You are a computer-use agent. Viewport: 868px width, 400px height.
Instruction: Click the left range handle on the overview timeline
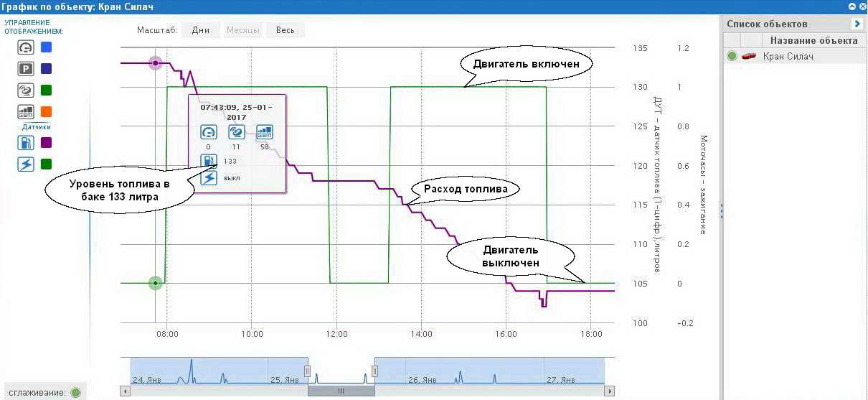(307, 371)
